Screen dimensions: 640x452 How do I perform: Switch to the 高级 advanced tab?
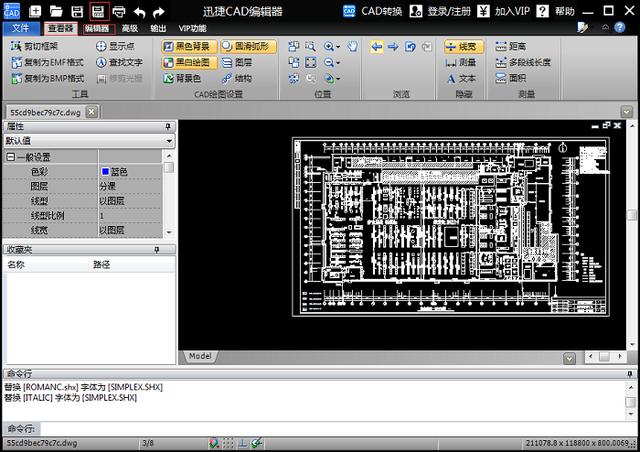click(x=130, y=28)
